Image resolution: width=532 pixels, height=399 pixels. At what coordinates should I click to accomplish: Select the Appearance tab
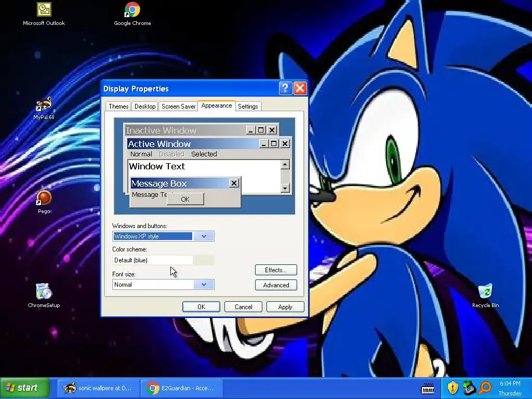[217, 105]
